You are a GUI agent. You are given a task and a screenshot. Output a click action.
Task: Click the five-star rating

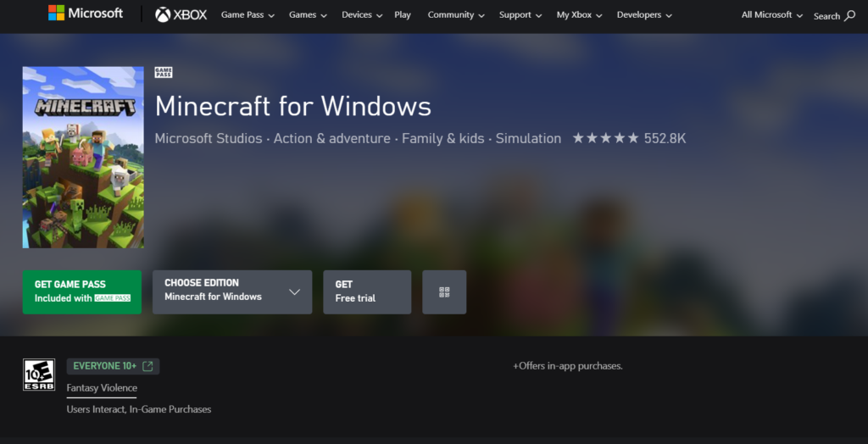pos(605,138)
